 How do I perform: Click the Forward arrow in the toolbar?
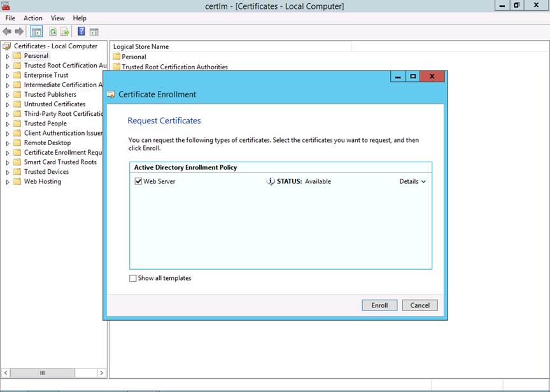pyautogui.click(x=19, y=31)
